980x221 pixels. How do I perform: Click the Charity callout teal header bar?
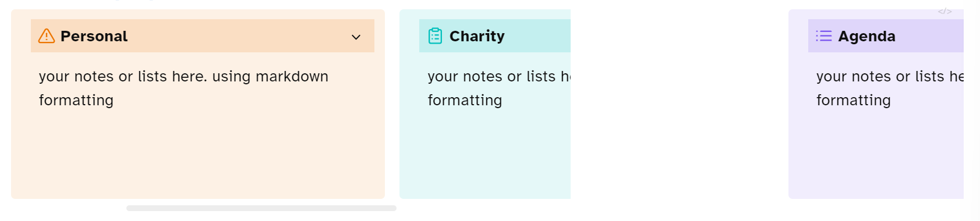coord(495,36)
